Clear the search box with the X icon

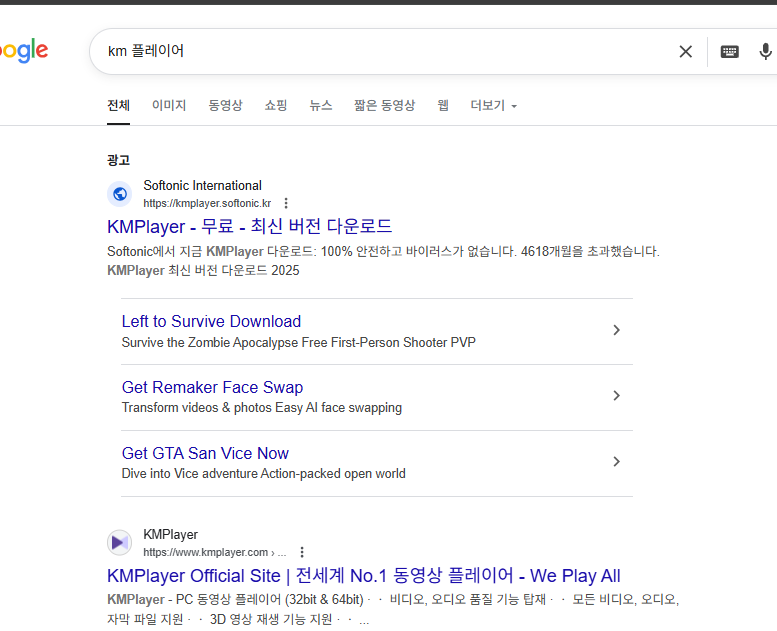[685, 52]
